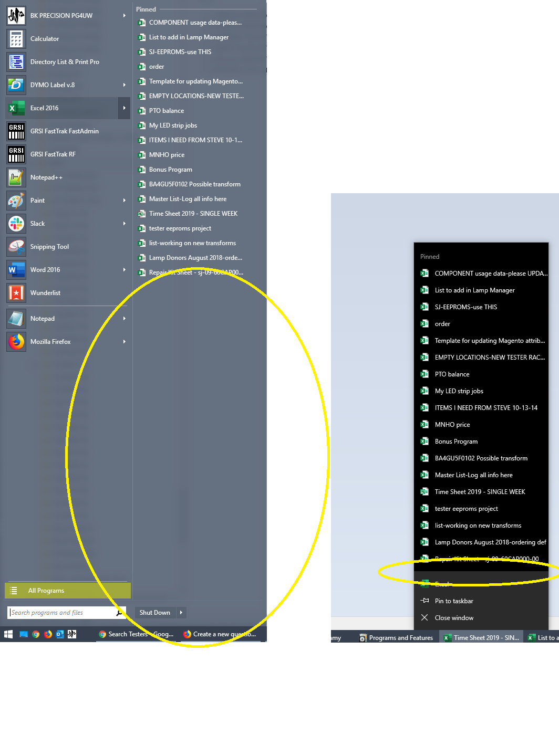
Task: Expand Paint recent files arrow
Action: click(x=125, y=201)
